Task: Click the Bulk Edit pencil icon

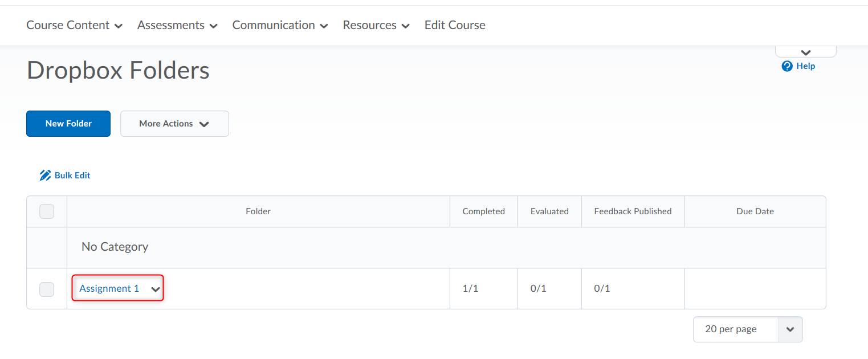Action: tap(45, 176)
